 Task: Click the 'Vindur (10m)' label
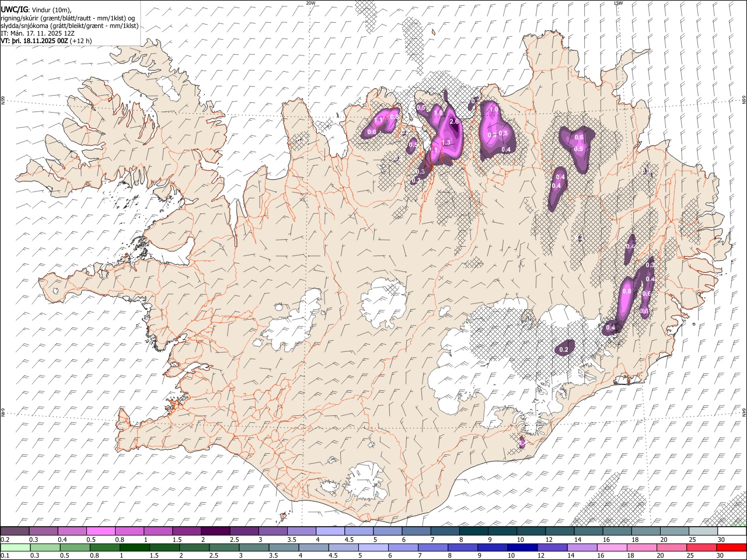coord(50,10)
